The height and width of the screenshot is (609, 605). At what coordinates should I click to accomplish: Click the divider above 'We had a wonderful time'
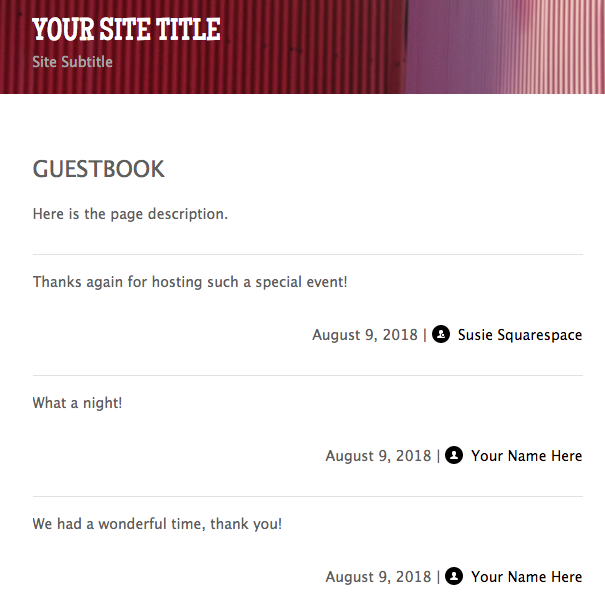[x=307, y=497]
